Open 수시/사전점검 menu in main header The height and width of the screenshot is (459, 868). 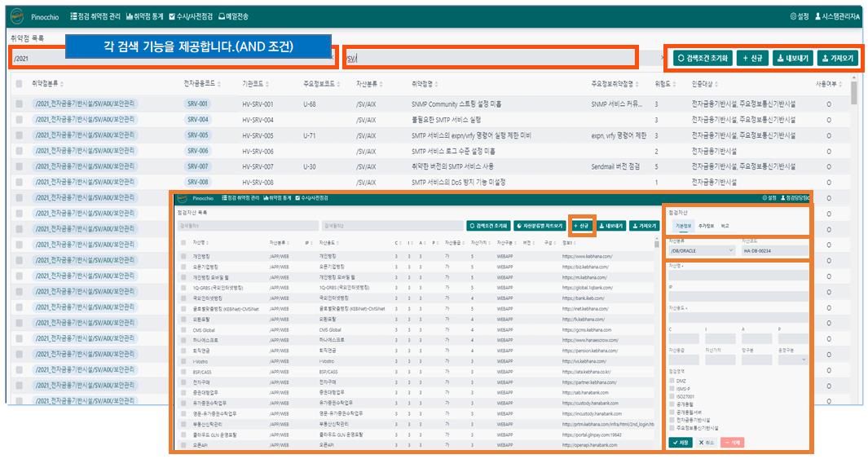(x=191, y=16)
